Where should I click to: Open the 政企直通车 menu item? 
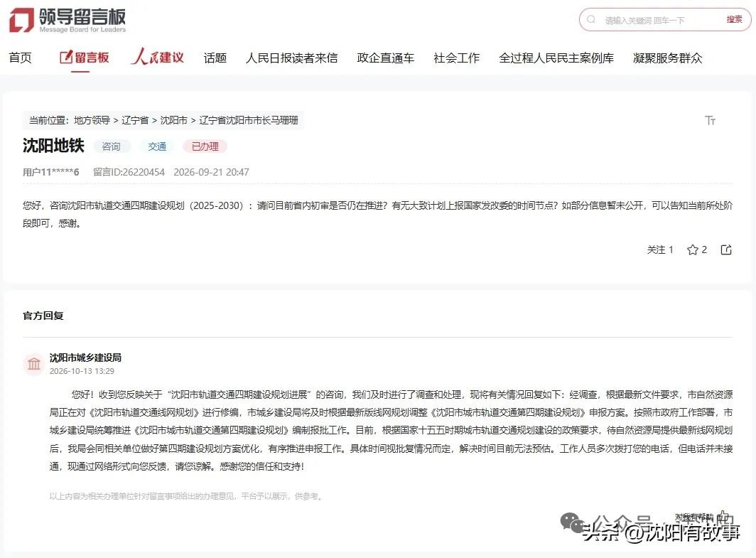click(x=385, y=58)
